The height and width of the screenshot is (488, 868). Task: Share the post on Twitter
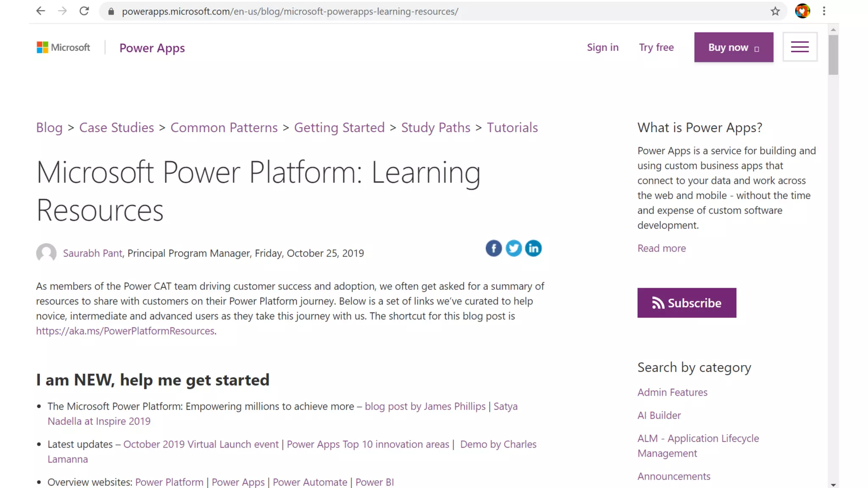[x=514, y=248]
